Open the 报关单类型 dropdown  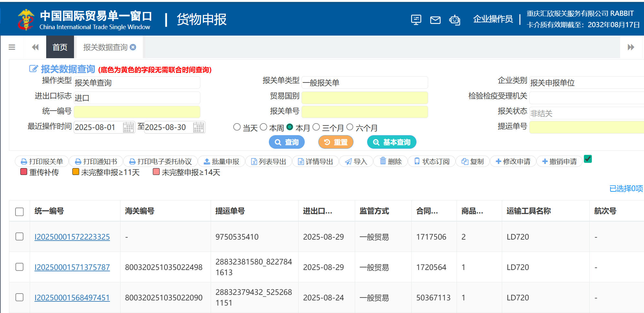click(364, 83)
